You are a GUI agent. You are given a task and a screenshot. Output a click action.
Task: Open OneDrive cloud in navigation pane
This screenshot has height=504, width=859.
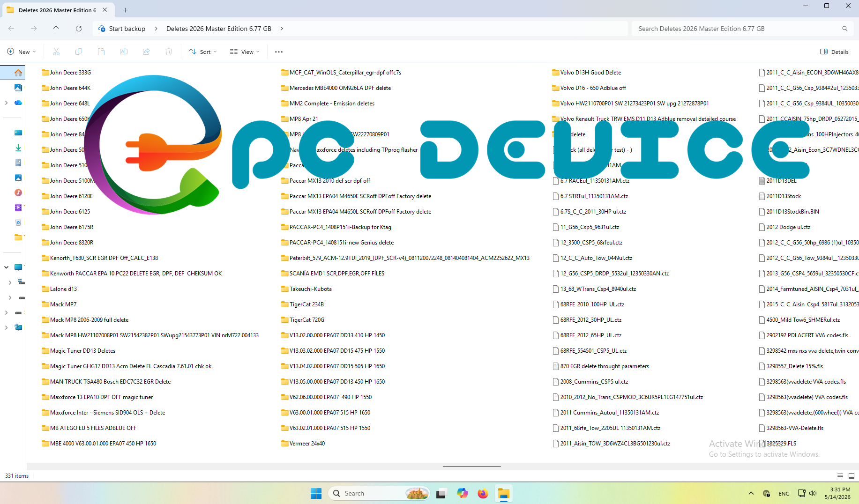[18, 103]
